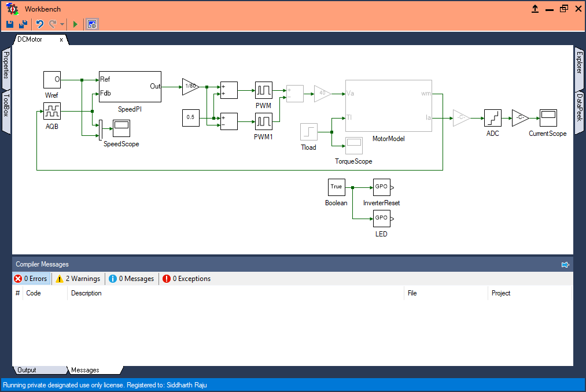
Task: Click the license status bar text
Action: pos(105,385)
